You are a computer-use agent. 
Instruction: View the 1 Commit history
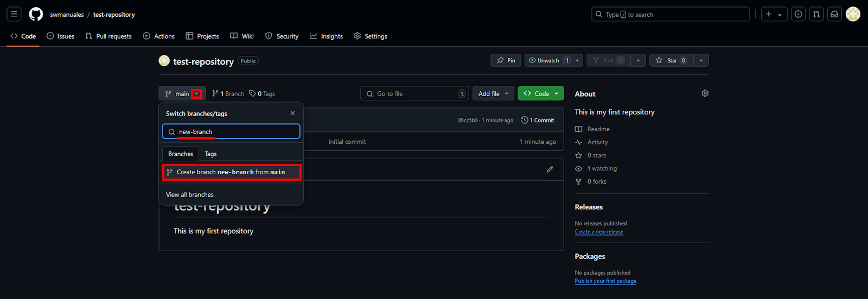click(538, 120)
